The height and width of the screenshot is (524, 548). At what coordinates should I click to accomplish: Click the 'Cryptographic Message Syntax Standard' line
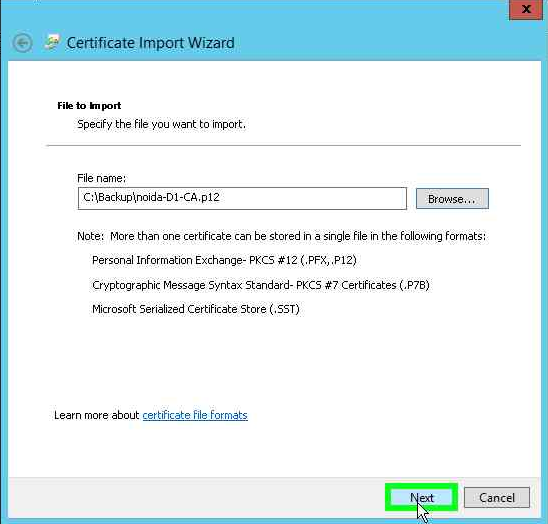click(x=261, y=285)
